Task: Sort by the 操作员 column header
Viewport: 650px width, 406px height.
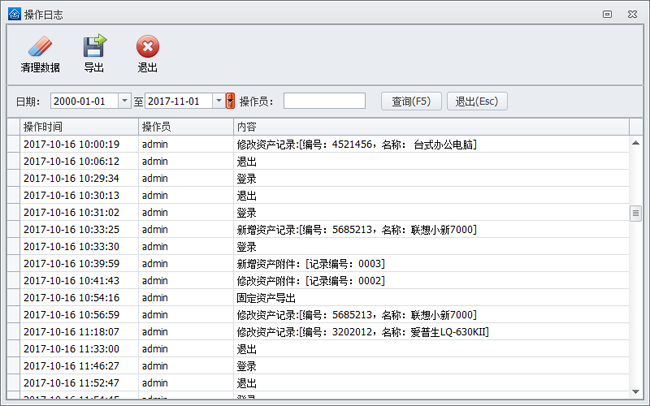Action: tap(185, 127)
